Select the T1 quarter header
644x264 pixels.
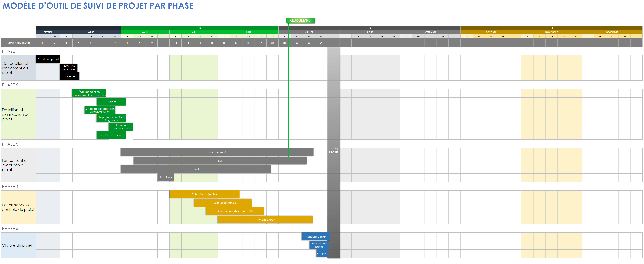78,28
